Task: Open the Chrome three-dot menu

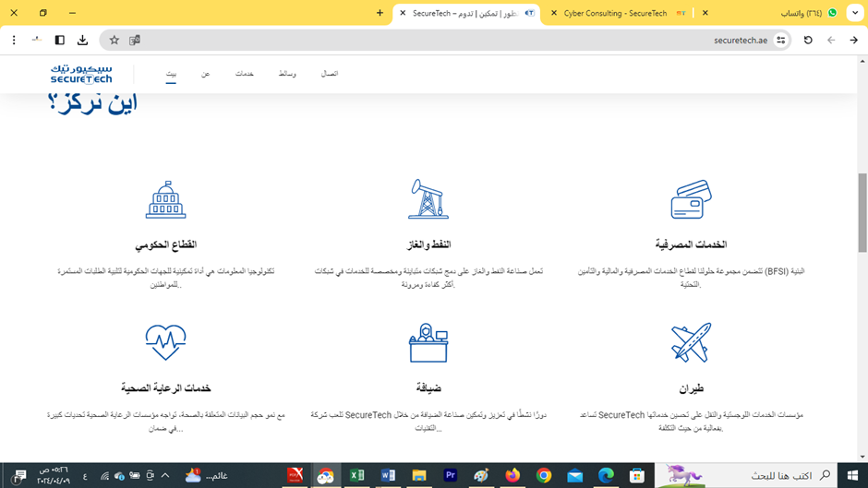Action: click(x=14, y=40)
